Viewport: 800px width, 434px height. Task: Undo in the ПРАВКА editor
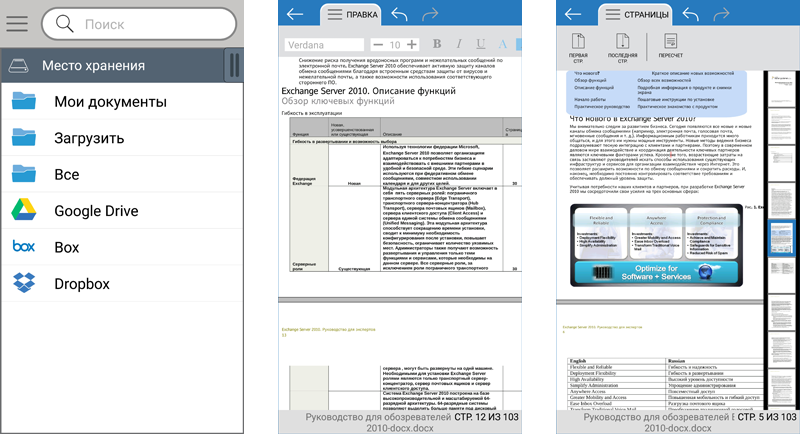[x=399, y=14]
